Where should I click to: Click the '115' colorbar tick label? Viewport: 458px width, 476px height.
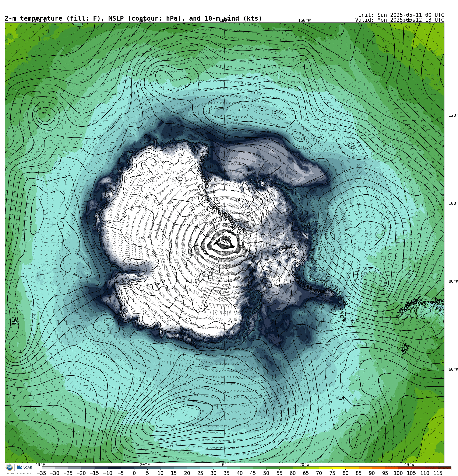tap(438, 473)
